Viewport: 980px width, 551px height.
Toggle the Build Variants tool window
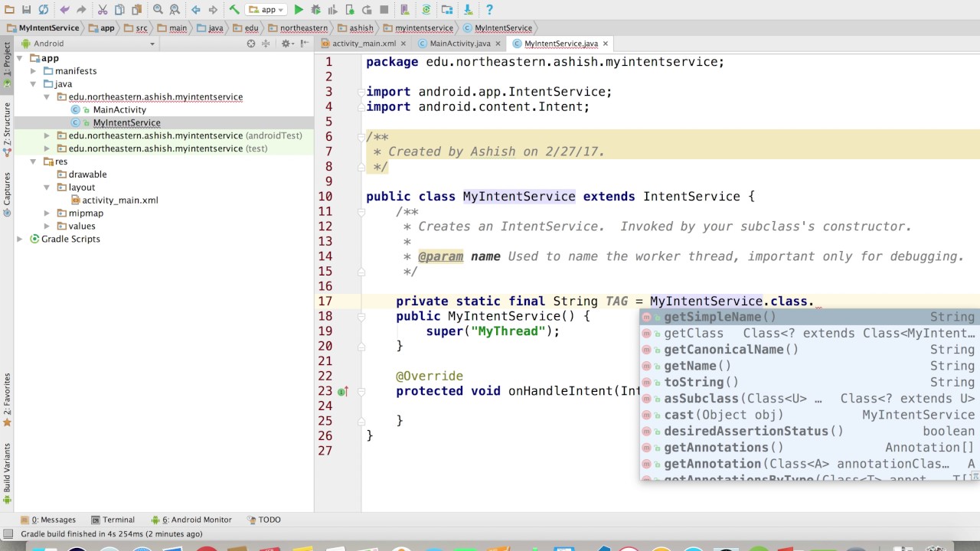point(7,473)
